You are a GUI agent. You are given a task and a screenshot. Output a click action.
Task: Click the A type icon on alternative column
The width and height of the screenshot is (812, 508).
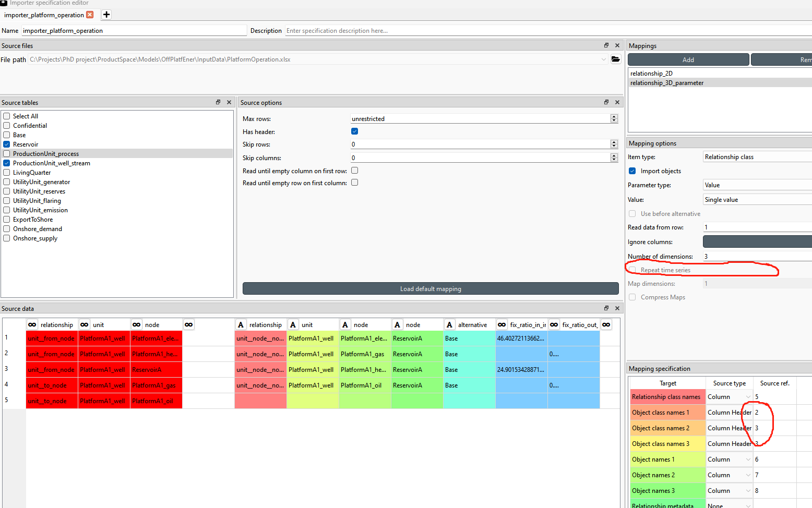pos(449,324)
